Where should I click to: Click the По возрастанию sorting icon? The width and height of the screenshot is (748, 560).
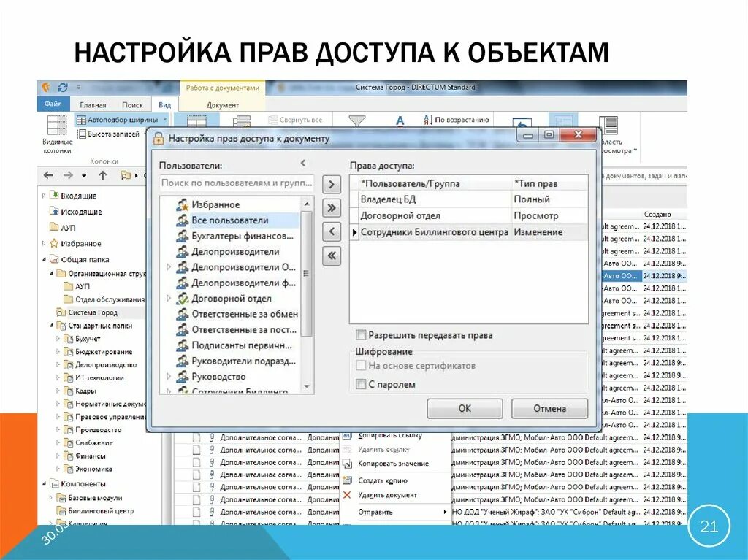tap(430, 118)
